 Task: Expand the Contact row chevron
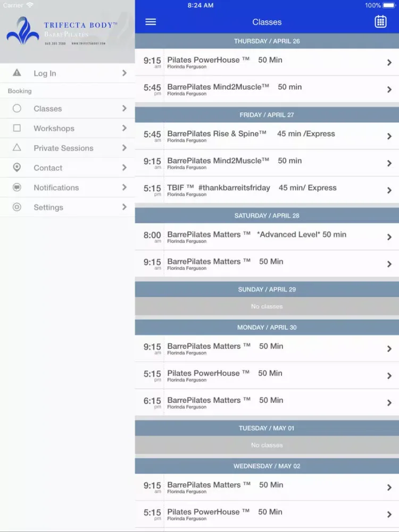coord(124,167)
